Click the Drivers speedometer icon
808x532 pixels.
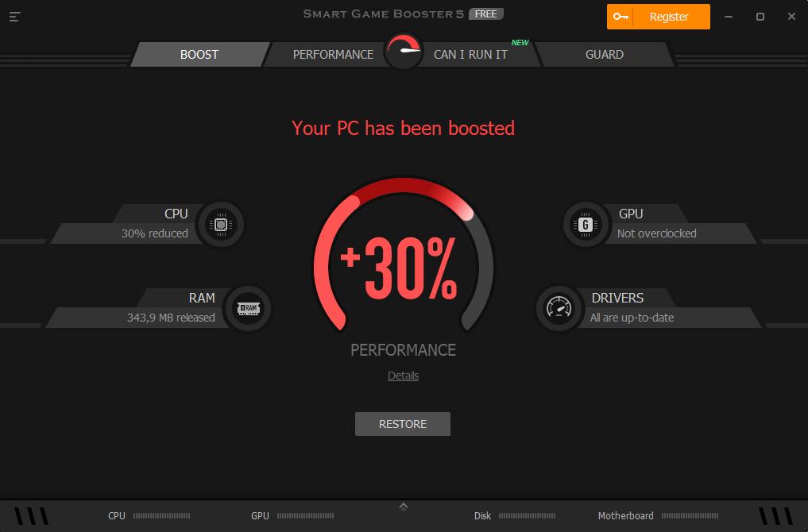click(559, 309)
